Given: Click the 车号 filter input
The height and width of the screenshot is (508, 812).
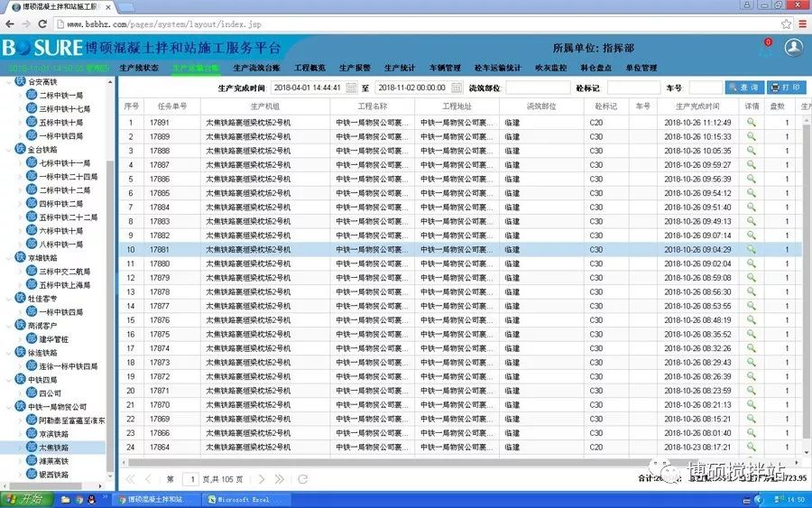Looking at the screenshot, I should pyautogui.click(x=705, y=88).
